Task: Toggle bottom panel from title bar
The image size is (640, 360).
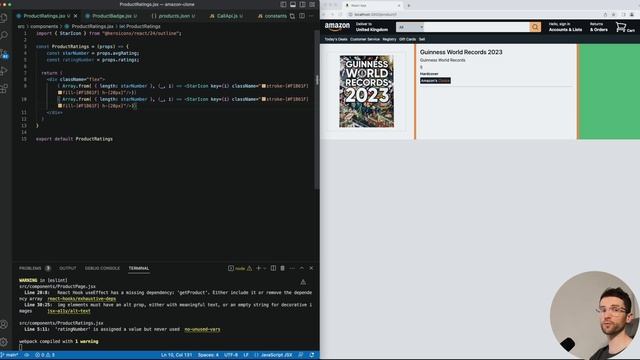Action: (293, 4)
